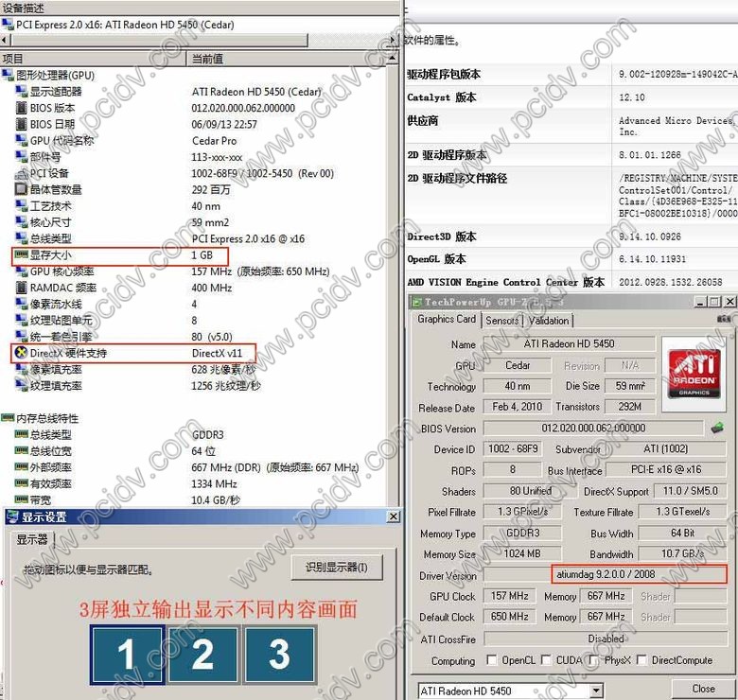The height and width of the screenshot is (700, 738).
Task: Click the left arrow of the device list scrollbar
Action: tap(4, 40)
